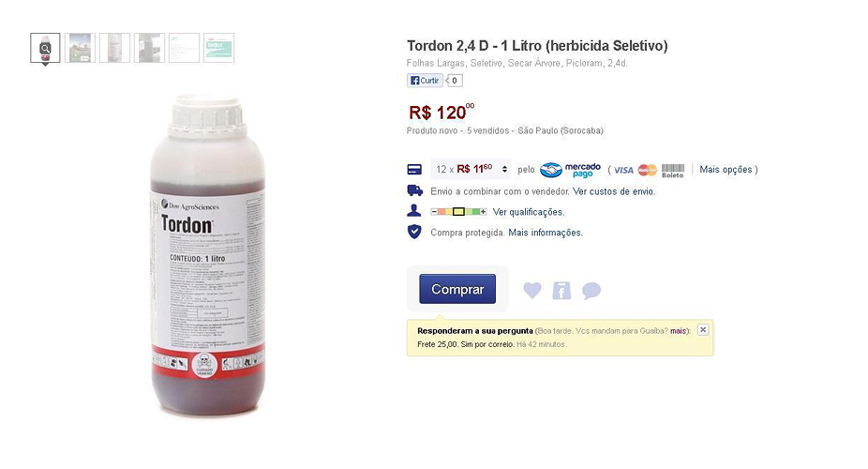Open 'Mais informações' about protected purchase
This screenshot has width=868, height=469.
click(546, 233)
